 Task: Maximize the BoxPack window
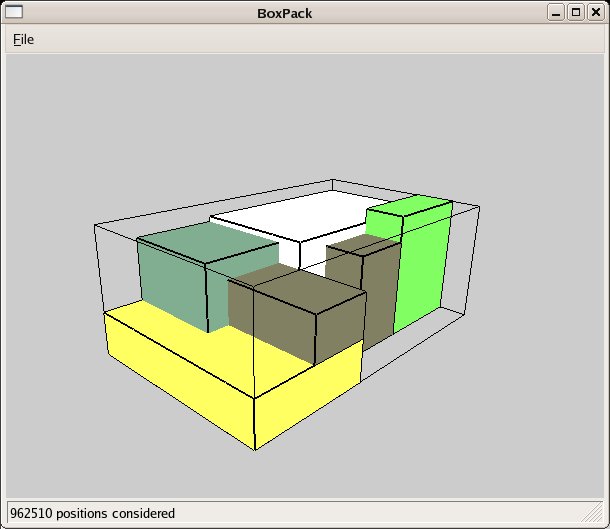(576, 13)
